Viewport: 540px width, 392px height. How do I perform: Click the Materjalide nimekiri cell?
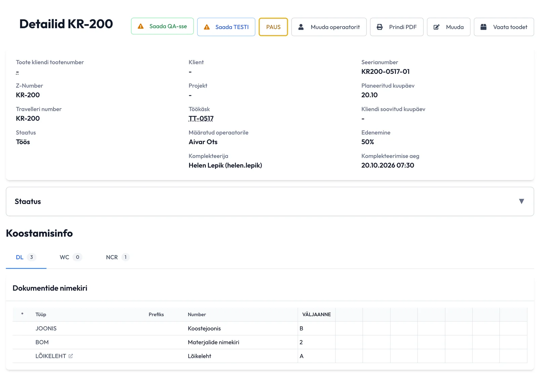(x=213, y=342)
